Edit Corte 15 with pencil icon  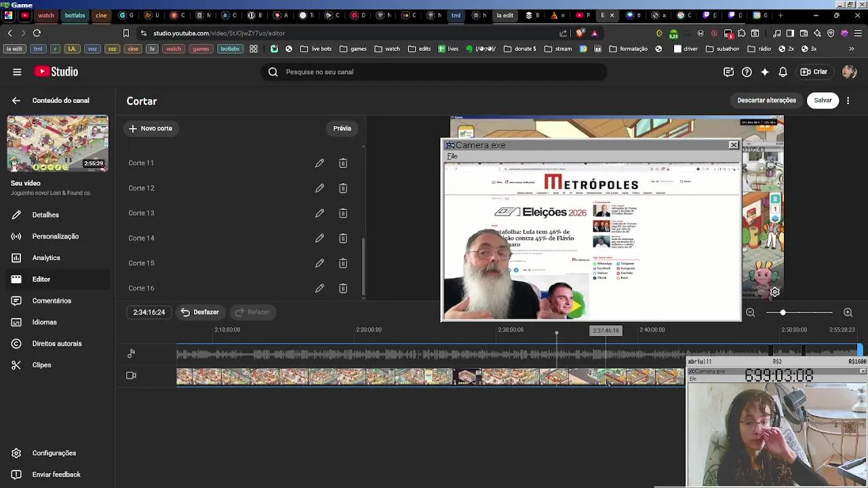[x=319, y=264]
